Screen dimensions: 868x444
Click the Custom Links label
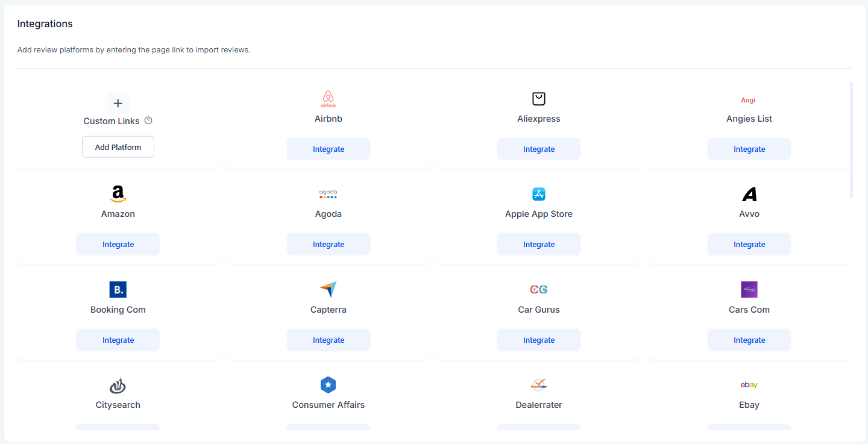[x=112, y=121]
